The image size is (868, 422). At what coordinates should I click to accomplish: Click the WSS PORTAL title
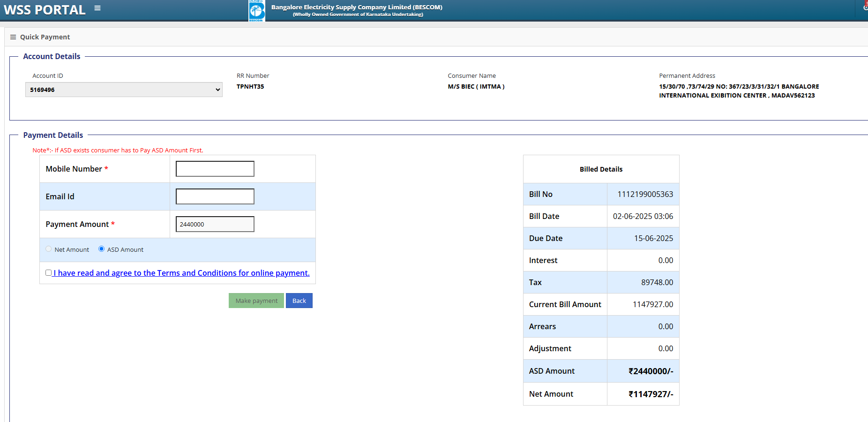(x=45, y=10)
